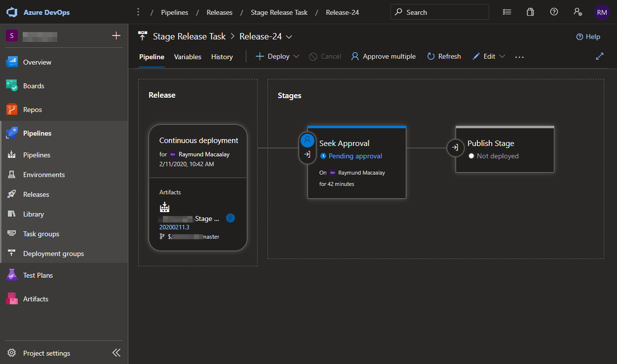This screenshot has height=364, width=617.
Task: Open the History tab
Action: pos(222,57)
